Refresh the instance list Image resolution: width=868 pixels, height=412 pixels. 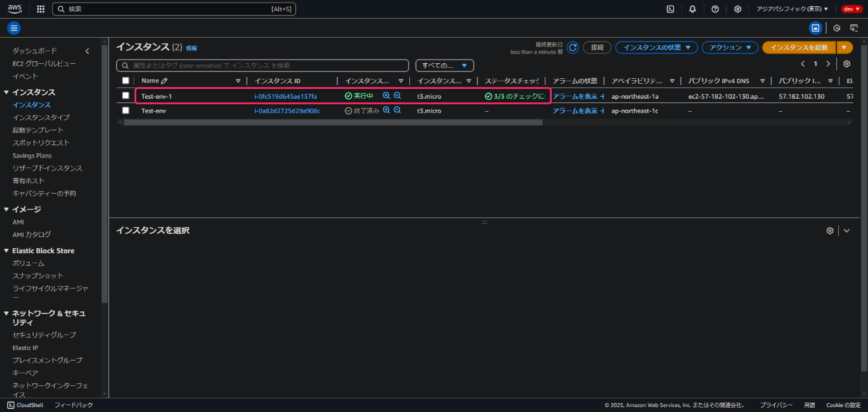coord(573,48)
